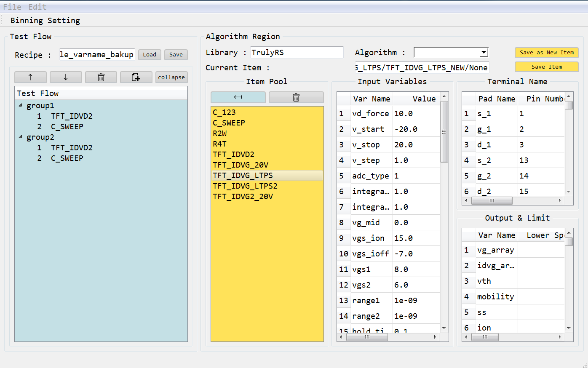Select R4T in the Item Pool

click(267, 144)
